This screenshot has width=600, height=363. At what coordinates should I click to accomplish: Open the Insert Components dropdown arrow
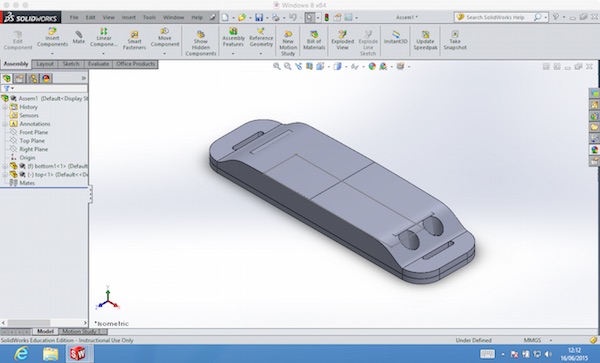pyautogui.click(x=52, y=54)
